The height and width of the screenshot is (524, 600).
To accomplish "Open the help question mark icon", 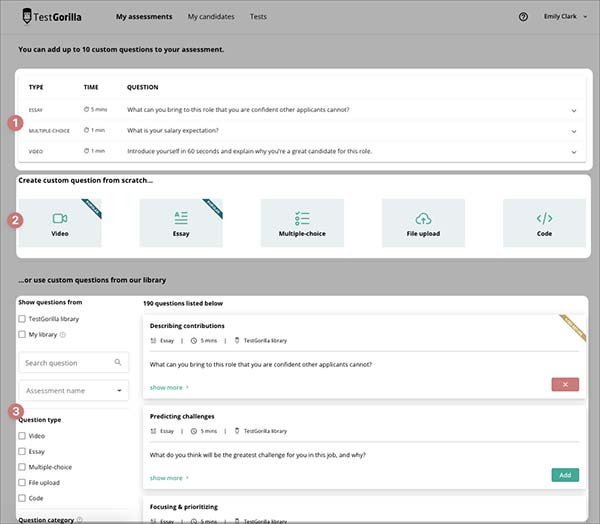I will point(523,17).
